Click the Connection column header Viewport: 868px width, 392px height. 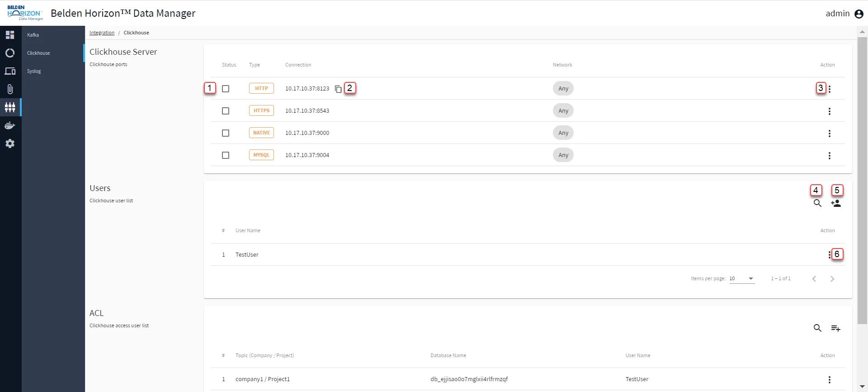pyautogui.click(x=298, y=65)
